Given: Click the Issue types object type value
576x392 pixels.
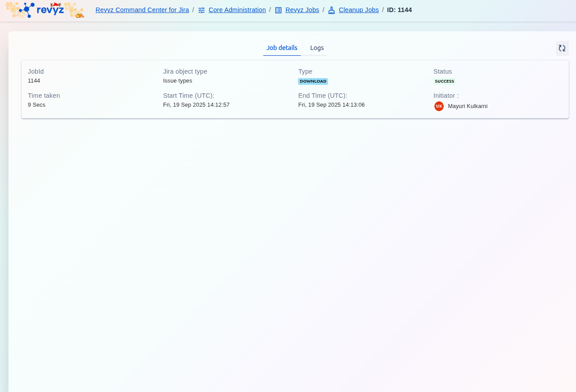Looking at the screenshot, I should point(177,81).
